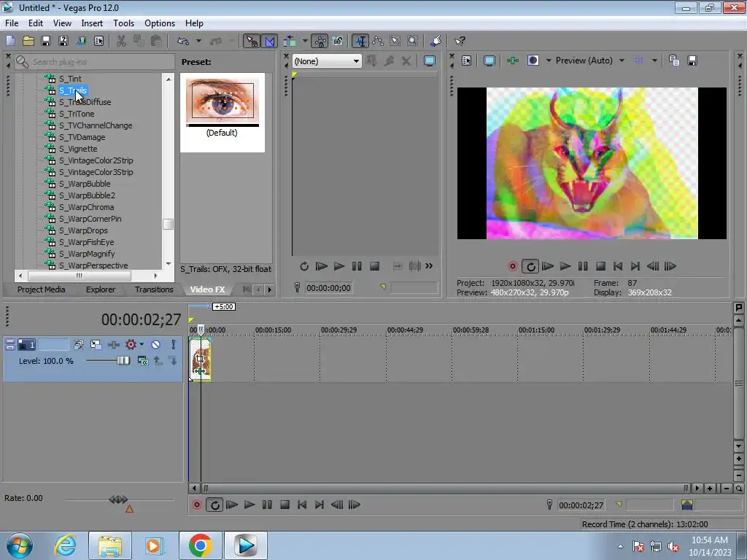Click the interactive tutorials hand icon
This screenshot has height=560, width=747.
pos(436,41)
